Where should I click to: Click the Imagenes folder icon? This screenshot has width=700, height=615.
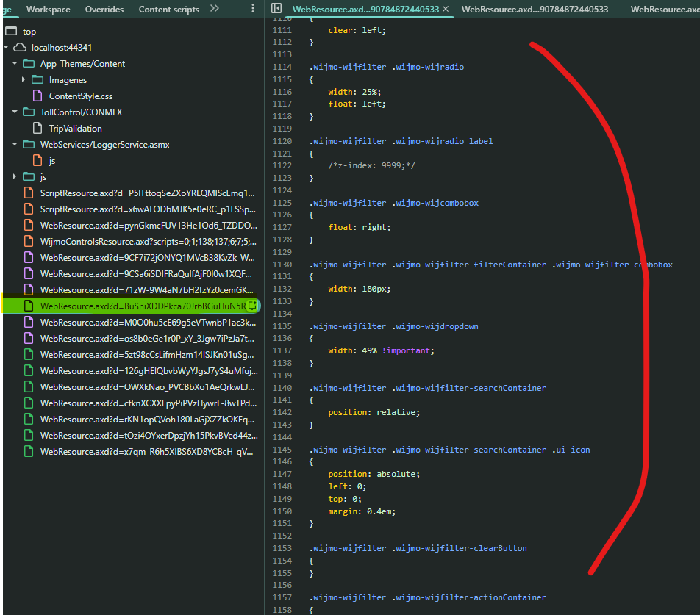37,80
